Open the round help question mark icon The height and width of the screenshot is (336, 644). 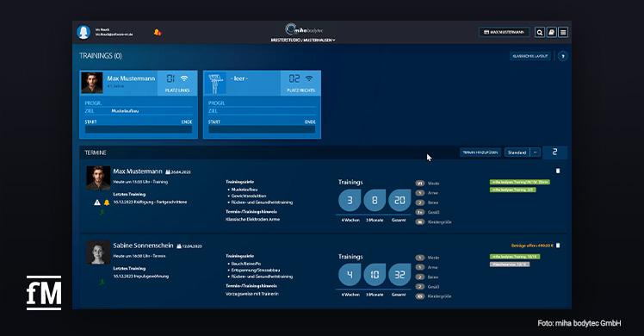563,56
